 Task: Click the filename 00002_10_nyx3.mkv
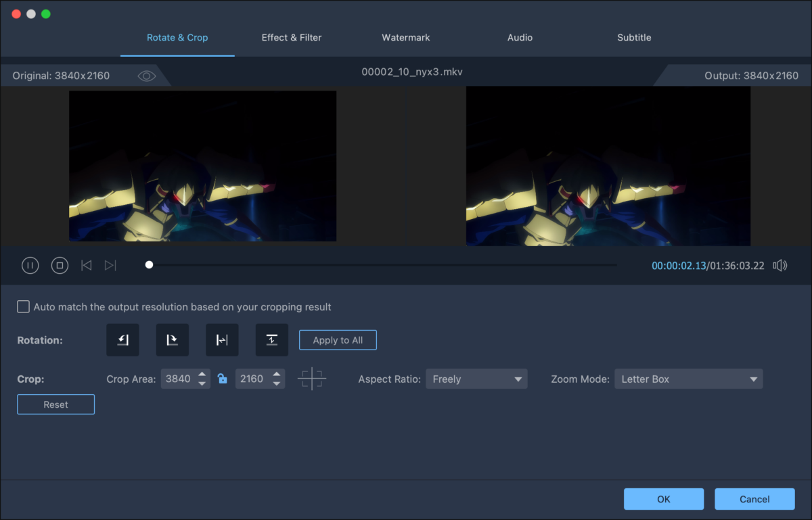click(412, 72)
